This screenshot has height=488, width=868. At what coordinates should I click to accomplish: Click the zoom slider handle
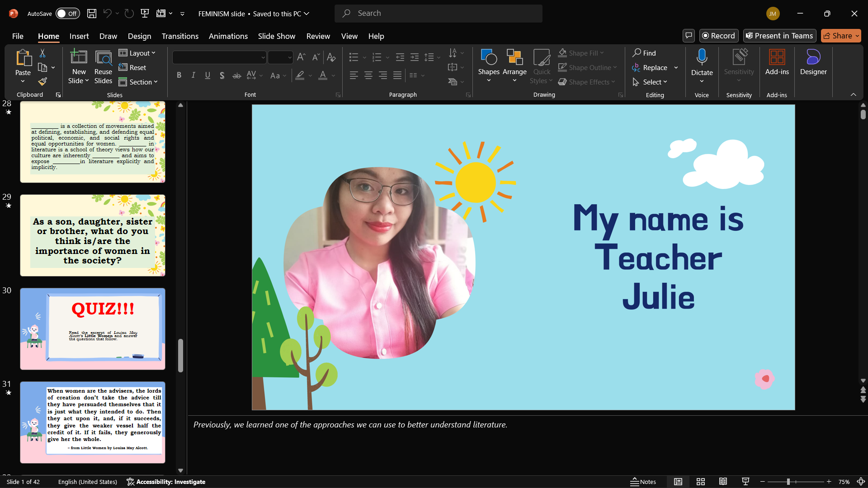click(788, 482)
